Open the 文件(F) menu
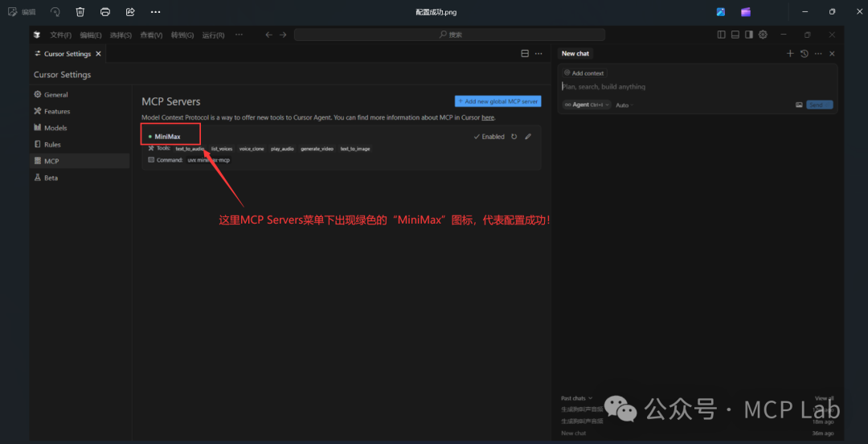This screenshot has height=444, width=868. tap(61, 35)
